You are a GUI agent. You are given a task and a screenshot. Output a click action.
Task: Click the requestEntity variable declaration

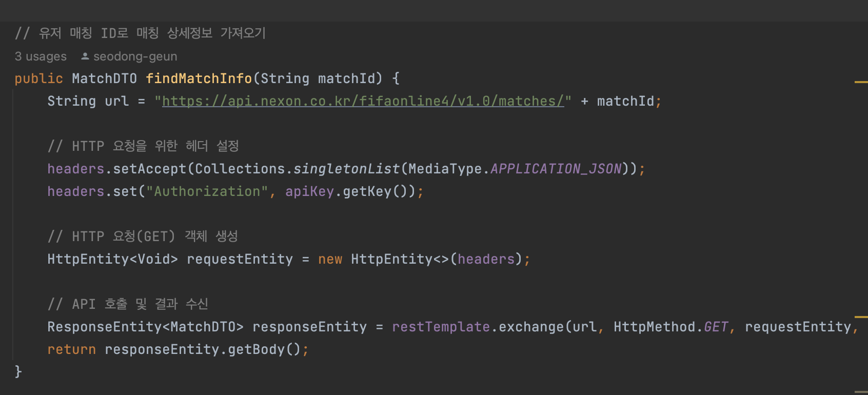[x=240, y=259]
